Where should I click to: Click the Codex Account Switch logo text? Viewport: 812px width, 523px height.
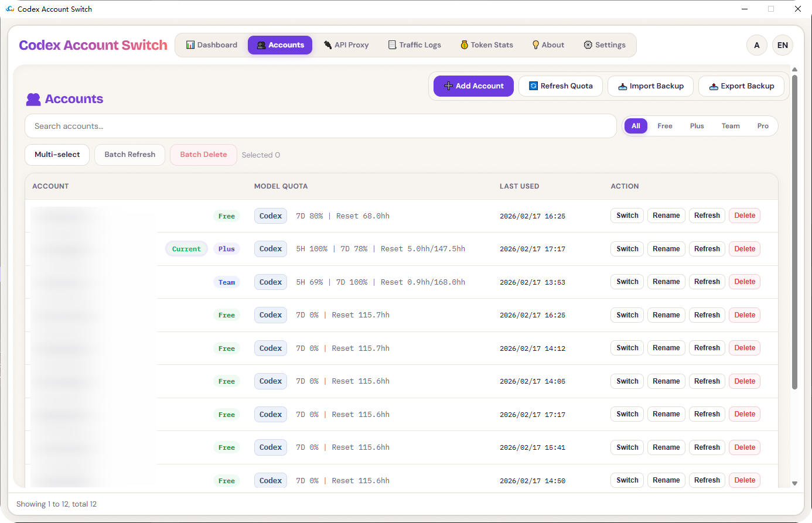tap(93, 45)
